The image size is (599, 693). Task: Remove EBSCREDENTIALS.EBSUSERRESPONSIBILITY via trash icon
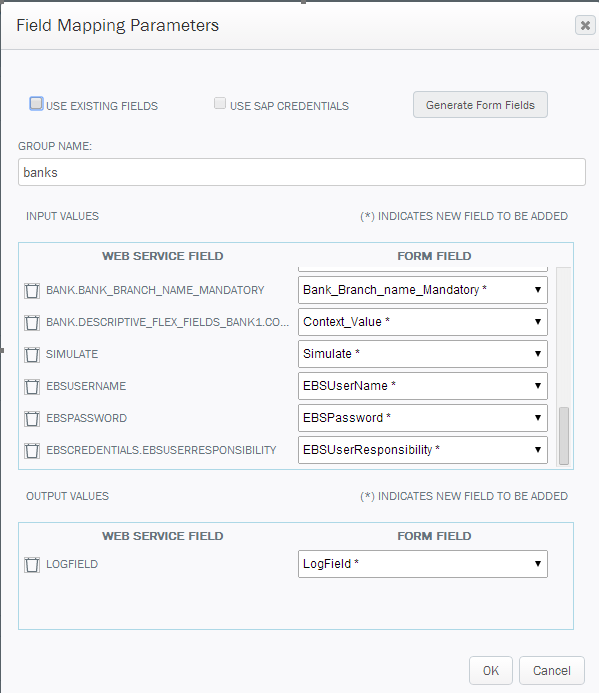click(x=32, y=450)
